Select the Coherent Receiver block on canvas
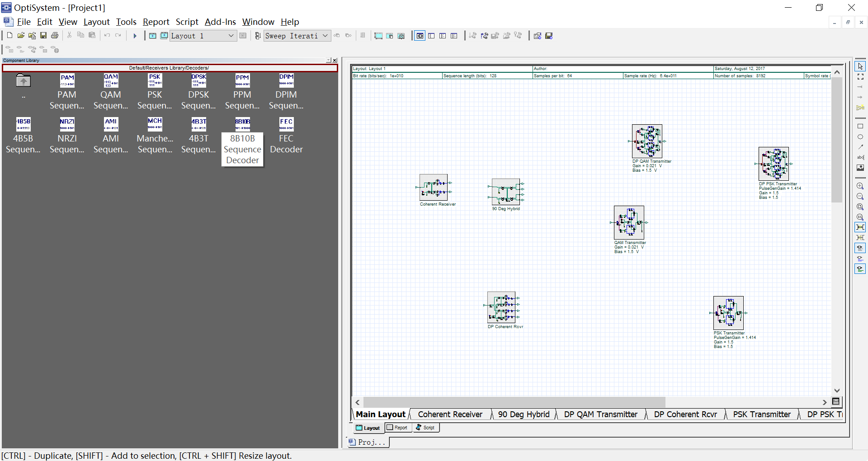The image size is (868, 461). point(434,187)
